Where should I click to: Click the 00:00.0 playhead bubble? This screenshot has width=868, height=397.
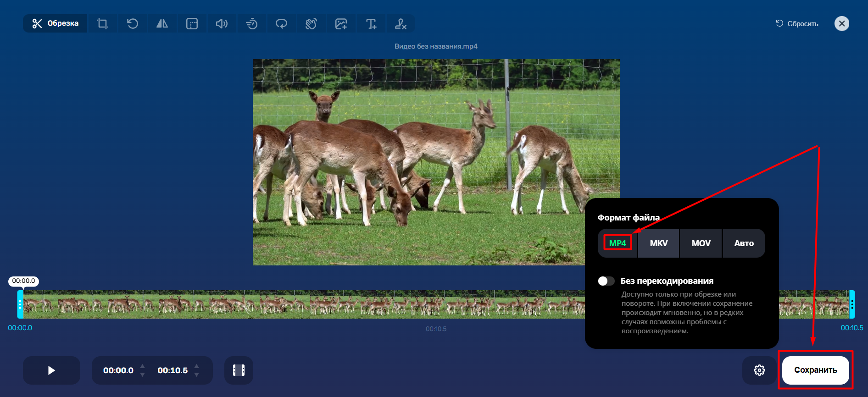point(23,281)
